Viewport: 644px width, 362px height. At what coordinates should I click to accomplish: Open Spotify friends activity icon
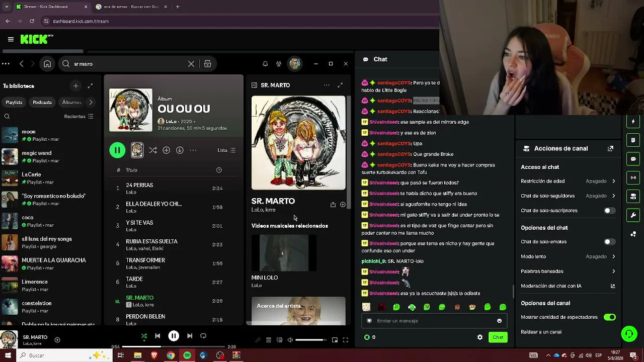click(279, 64)
